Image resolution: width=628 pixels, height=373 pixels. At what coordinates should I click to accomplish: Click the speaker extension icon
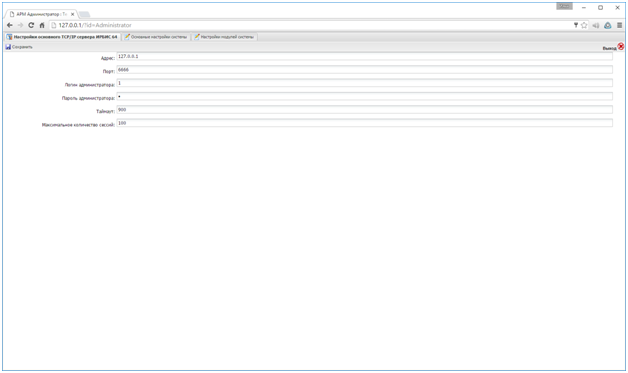[596, 25]
